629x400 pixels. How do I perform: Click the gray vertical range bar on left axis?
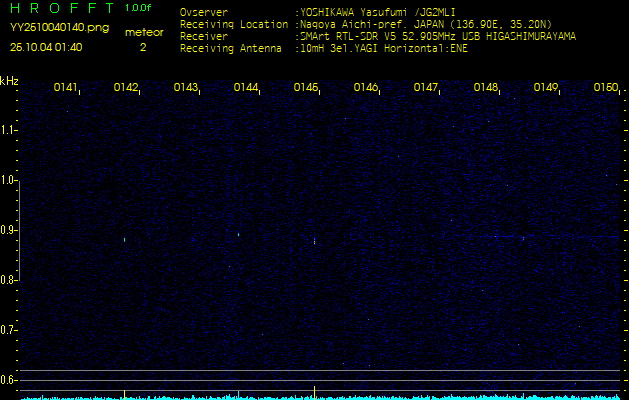point(19,231)
